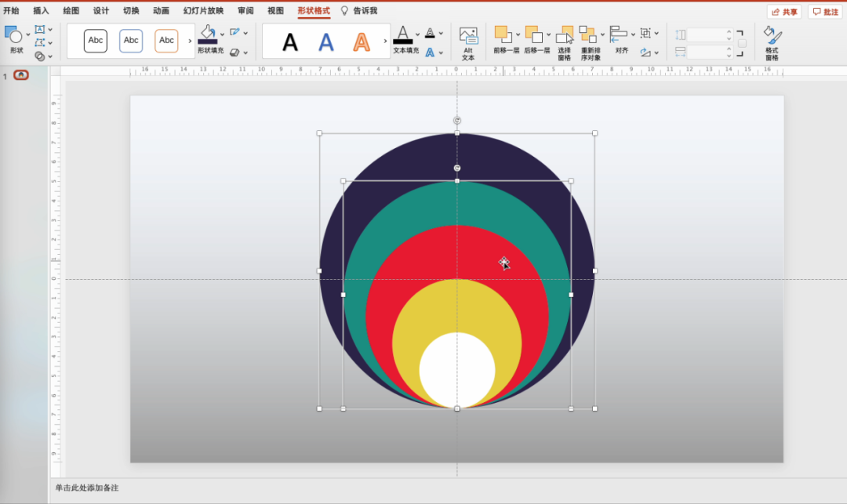Screen dimensions: 847x504
Task: Open the 插入 (Insert) tab
Action: [x=41, y=11]
